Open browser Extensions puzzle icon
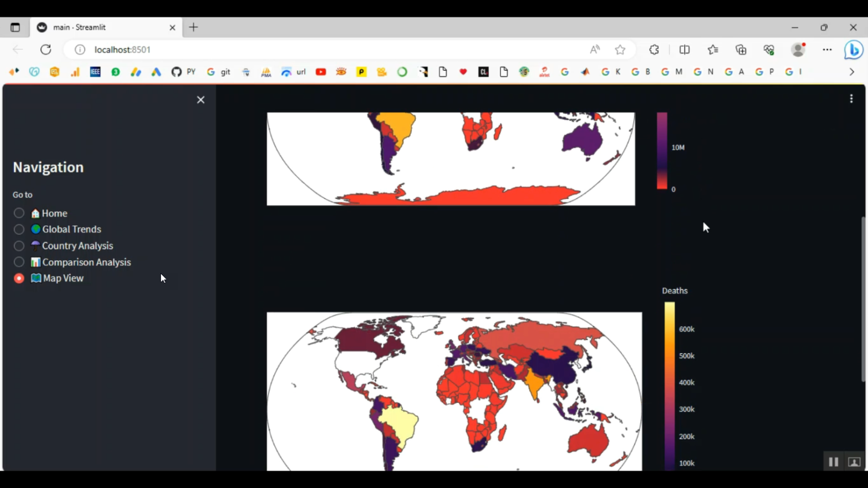The height and width of the screenshot is (488, 868). pyautogui.click(x=654, y=50)
